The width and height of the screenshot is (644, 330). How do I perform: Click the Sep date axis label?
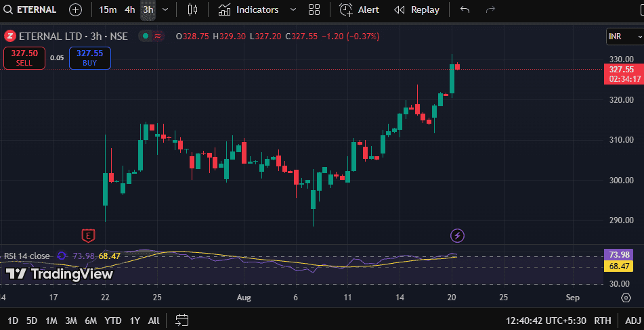(x=572, y=298)
